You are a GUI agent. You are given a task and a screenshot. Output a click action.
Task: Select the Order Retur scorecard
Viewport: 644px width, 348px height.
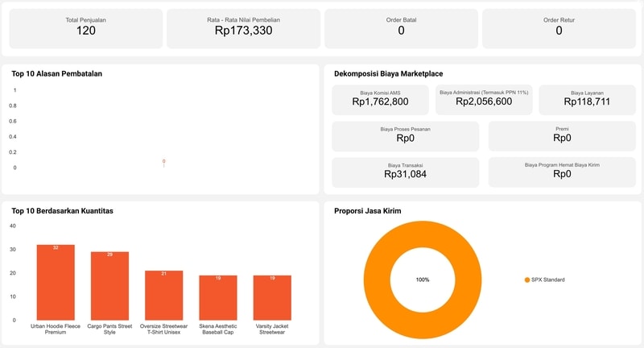coord(559,28)
